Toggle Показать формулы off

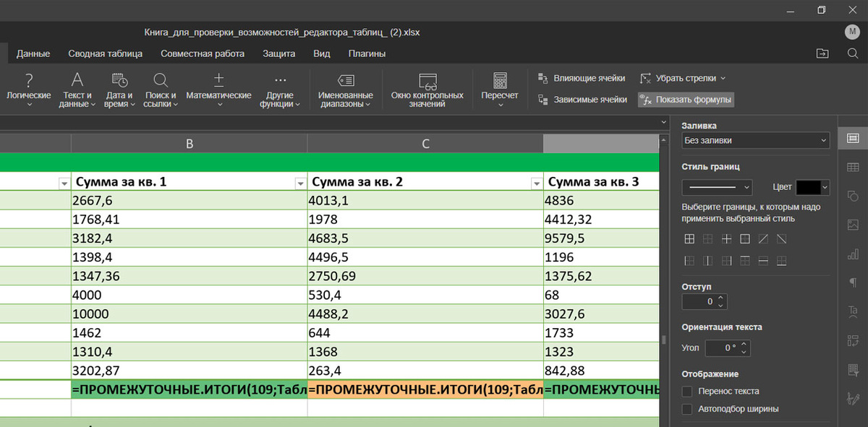686,100
